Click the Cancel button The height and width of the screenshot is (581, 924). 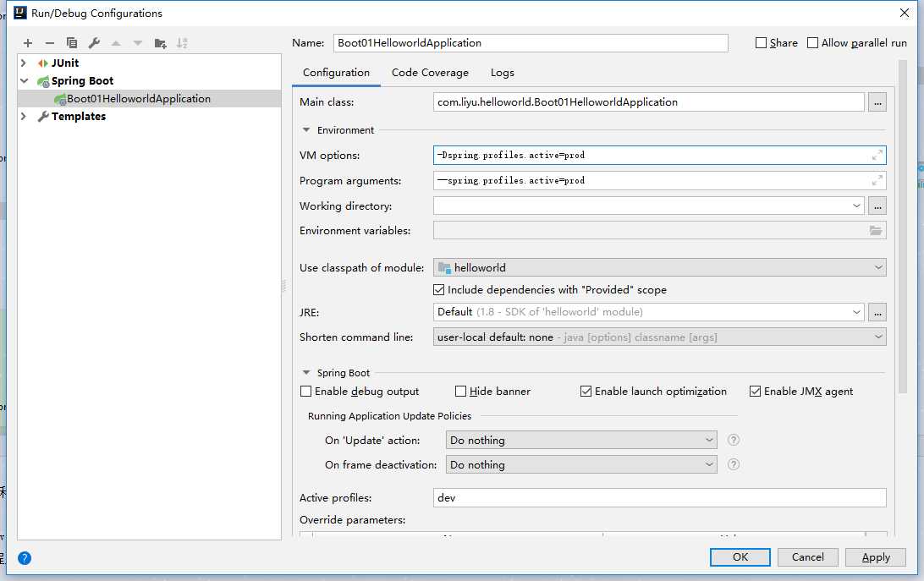[807, 557]
